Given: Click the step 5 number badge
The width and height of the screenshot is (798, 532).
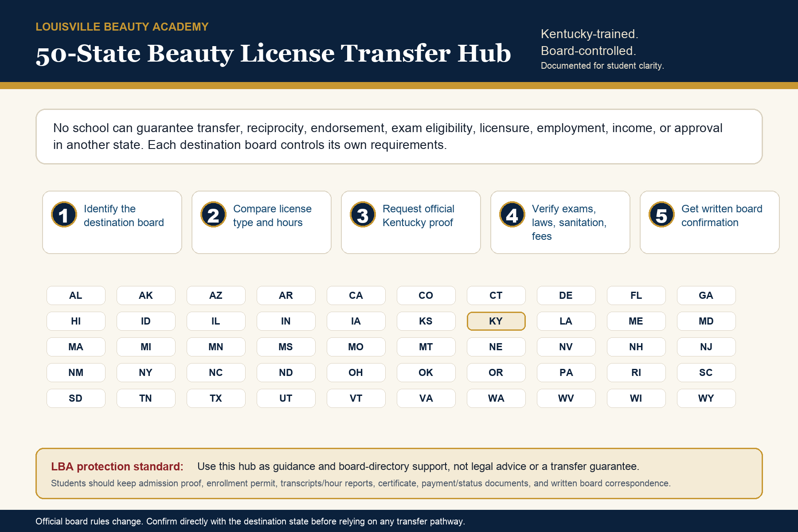Looking at the screenshot, I should [661, 215].
